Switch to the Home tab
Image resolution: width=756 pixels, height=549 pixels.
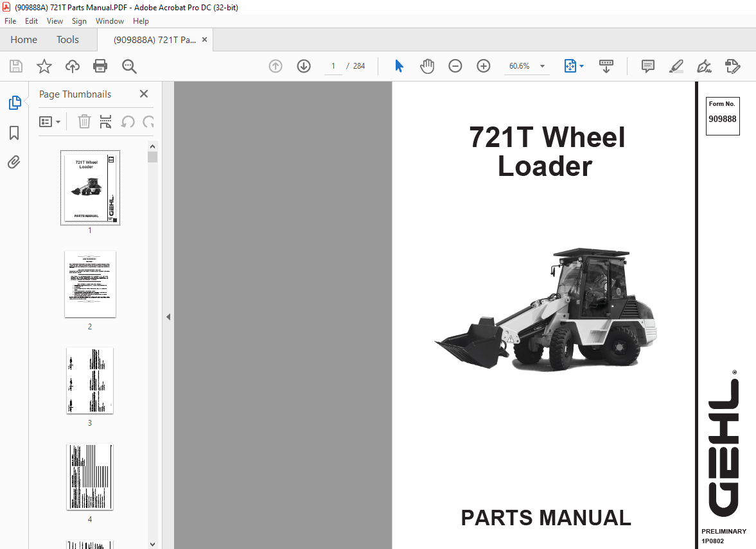point(24,40)
